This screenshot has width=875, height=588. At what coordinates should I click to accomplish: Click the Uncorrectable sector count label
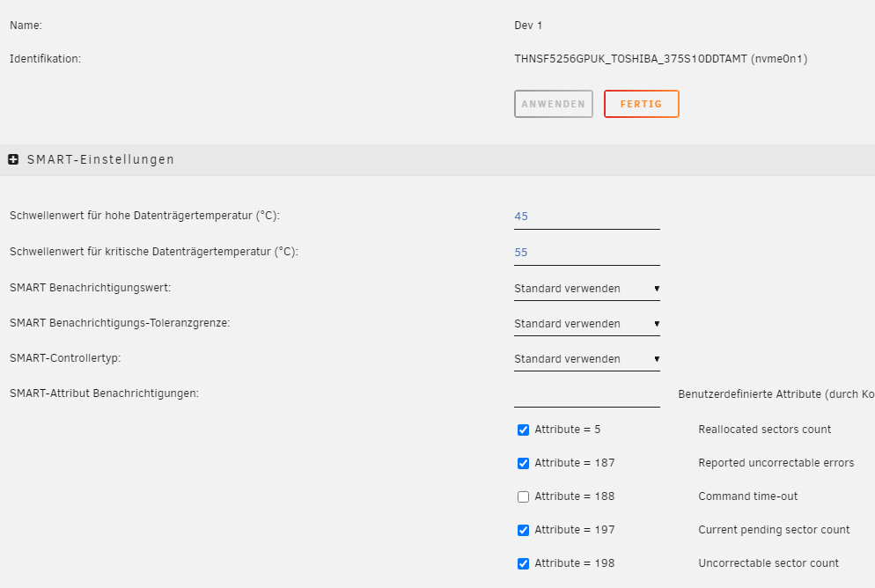pyautogui.click(x=768, y=563)
